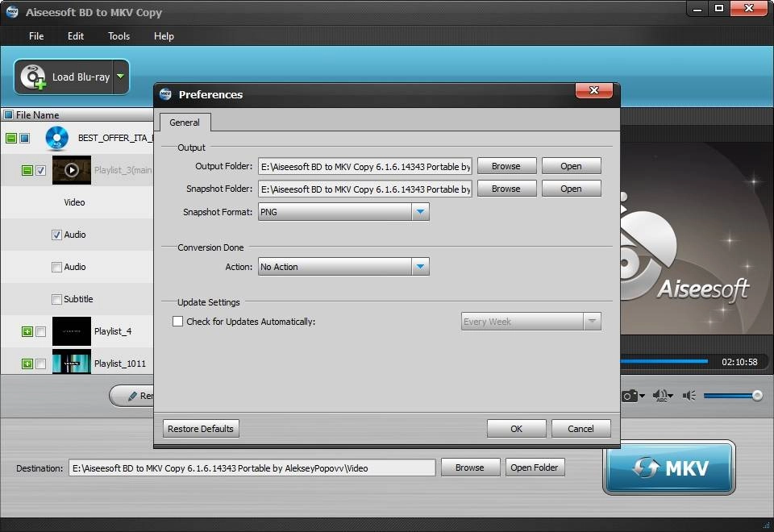Open the Help menu
The width and height of the screenshot is (774, 532).
[164, 36]
